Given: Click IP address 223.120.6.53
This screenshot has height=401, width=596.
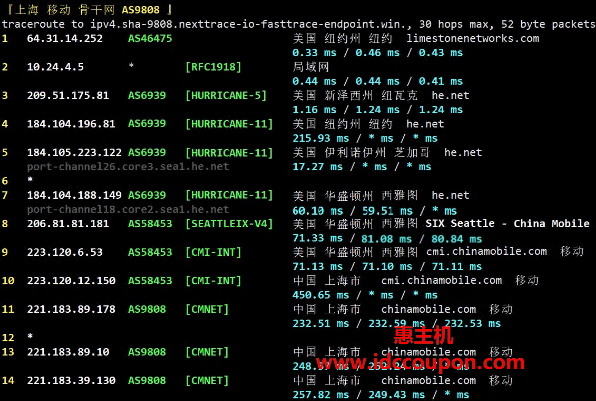Looking at the screenshot, I should pos(65,252).
